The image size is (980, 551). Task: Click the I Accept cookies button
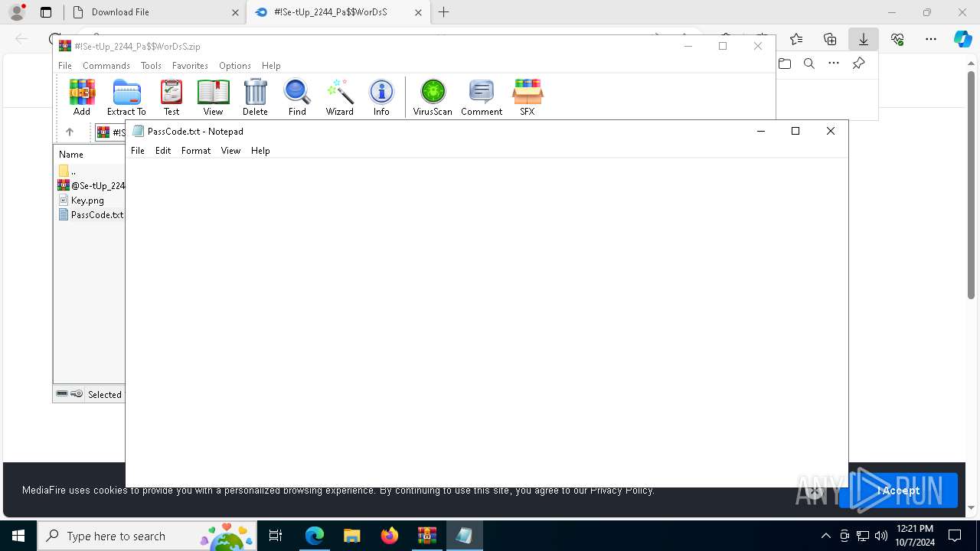[x=898, y=491]
